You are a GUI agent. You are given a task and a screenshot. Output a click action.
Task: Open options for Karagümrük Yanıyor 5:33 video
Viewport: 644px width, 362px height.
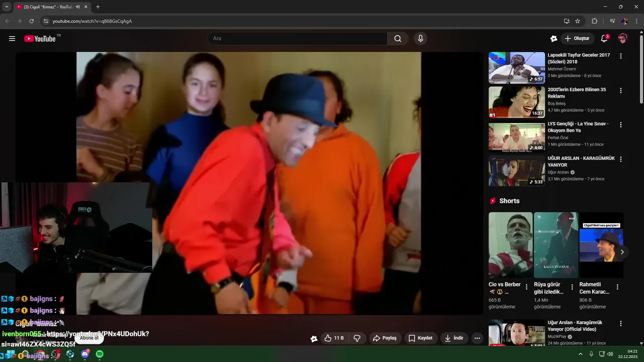(620, 159)
